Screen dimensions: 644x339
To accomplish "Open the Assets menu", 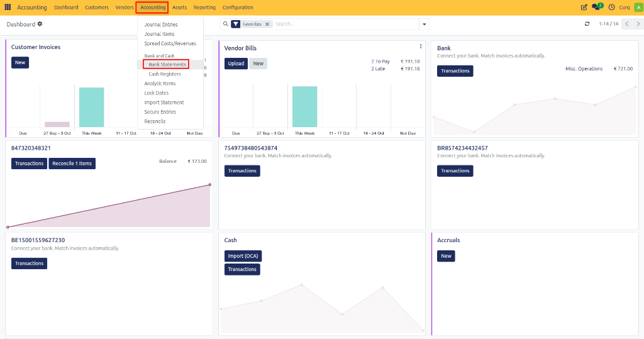I will 179,8.
